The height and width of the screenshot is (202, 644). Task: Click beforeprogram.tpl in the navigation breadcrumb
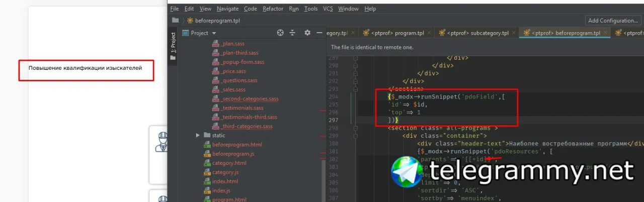click(x=217, y=21)
